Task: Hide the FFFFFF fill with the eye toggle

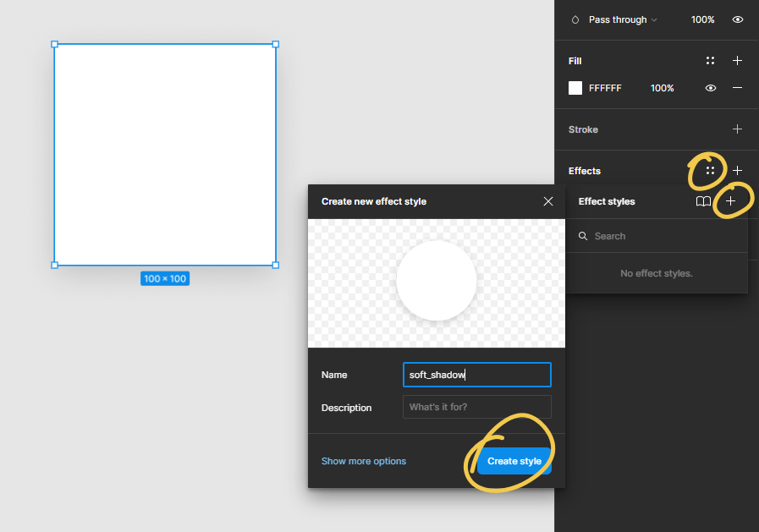Action: [x=711, y=87]
